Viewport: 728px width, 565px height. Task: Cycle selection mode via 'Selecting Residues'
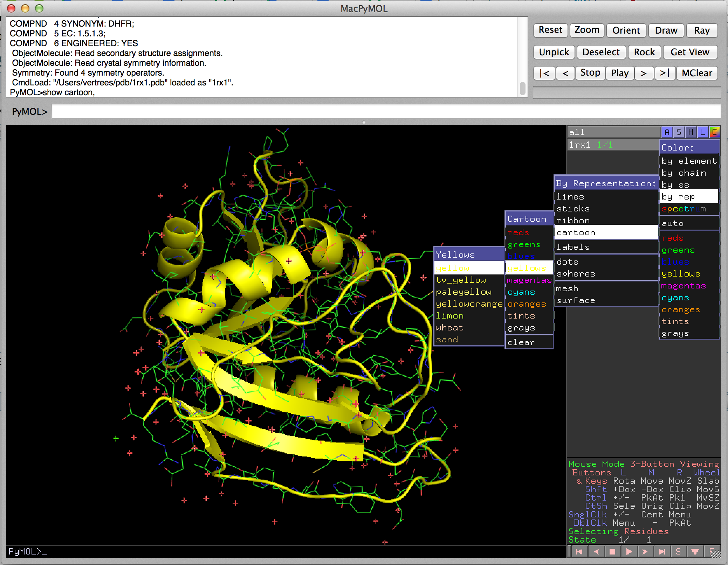[x=618, y=531]
